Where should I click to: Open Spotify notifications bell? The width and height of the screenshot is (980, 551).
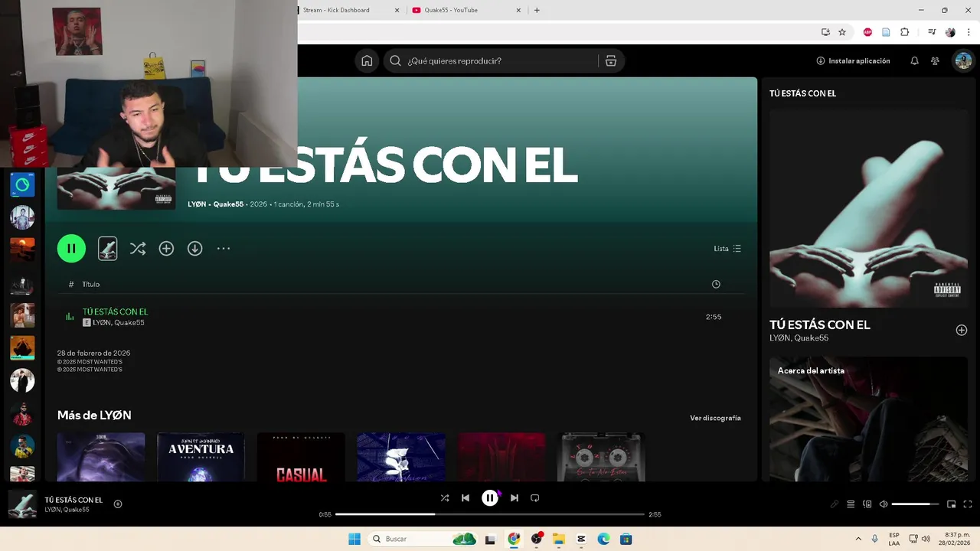914,61
